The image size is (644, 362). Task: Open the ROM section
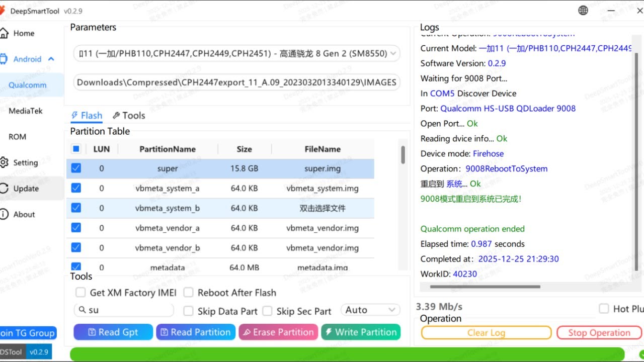click(x=17, y=137)
